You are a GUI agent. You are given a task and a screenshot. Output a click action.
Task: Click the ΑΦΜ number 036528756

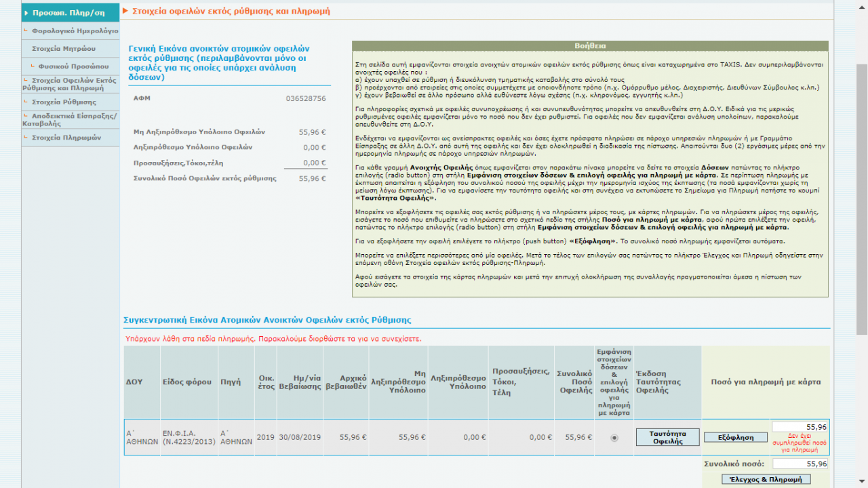tap(306, 99)
